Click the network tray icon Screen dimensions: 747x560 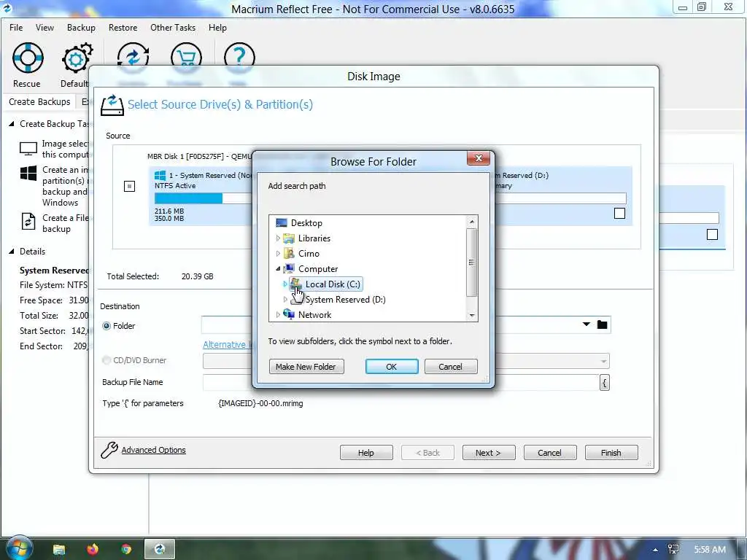pos(673,550)
